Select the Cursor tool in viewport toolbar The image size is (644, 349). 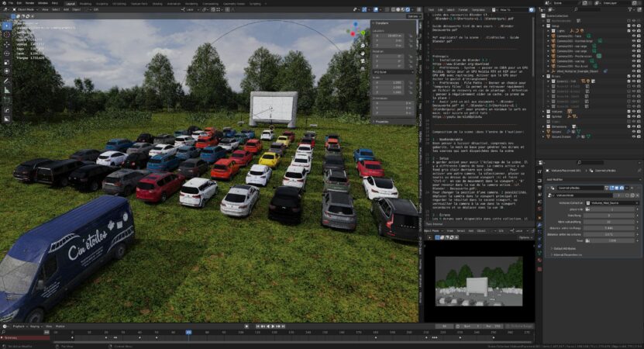pyautogui.click(x=6, y=36)
